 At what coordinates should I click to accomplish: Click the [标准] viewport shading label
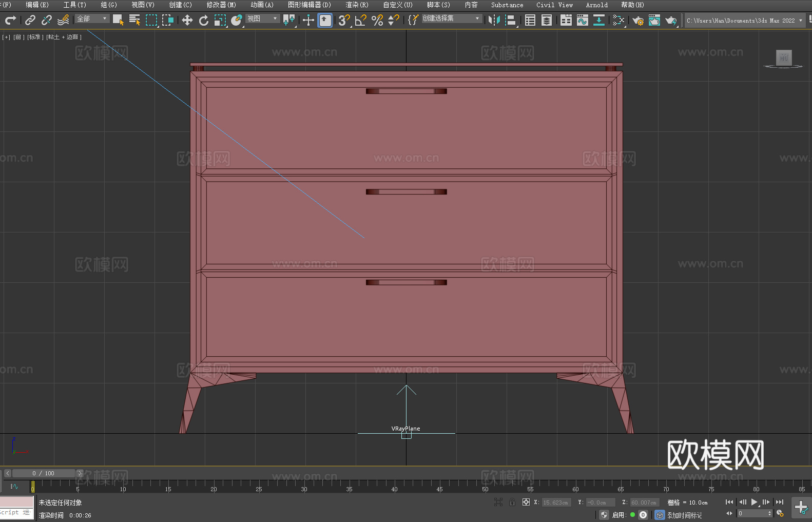coord(35,37)
